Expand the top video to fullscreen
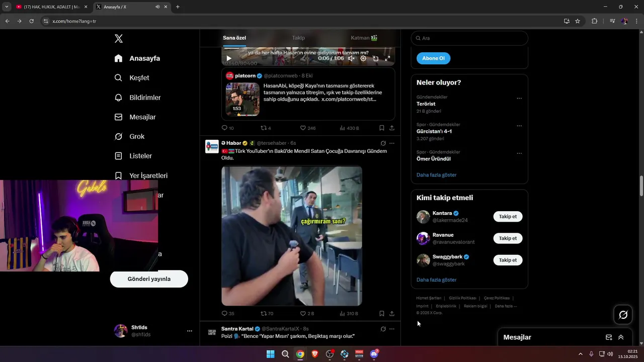The width and height of the screenshot is (644, 362). pyautogui.click(x=387, y=58)
